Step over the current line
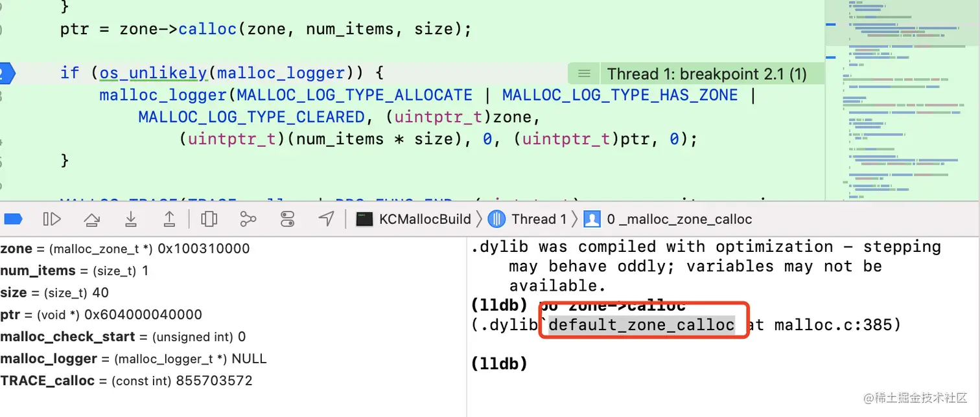Viewport: 980px width, 417px height. (x=92, y=220)
